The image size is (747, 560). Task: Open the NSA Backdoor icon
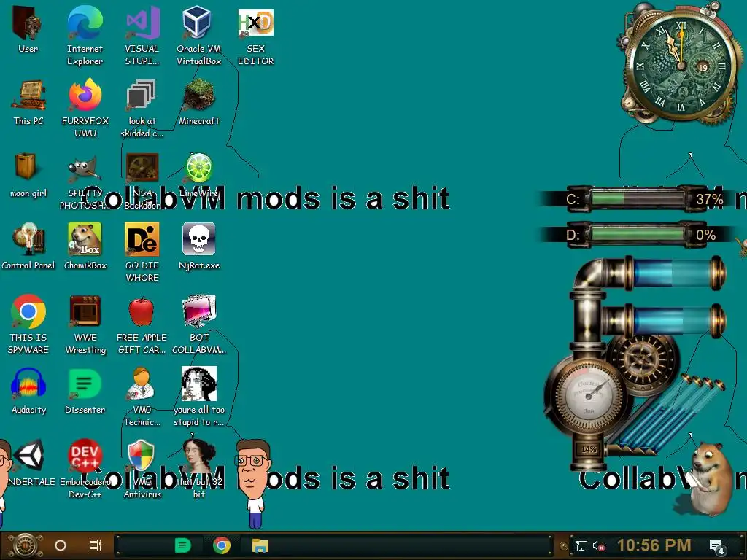click(x=142, y=167)
